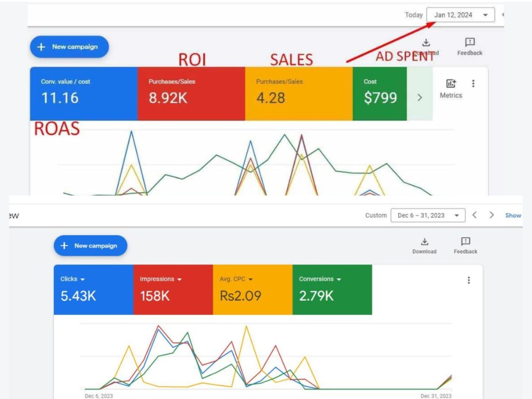The width and height of the screenshot is (532, 399).
Task: Click the scorecard next arrow chevron
Action: (x=420, y=98)
